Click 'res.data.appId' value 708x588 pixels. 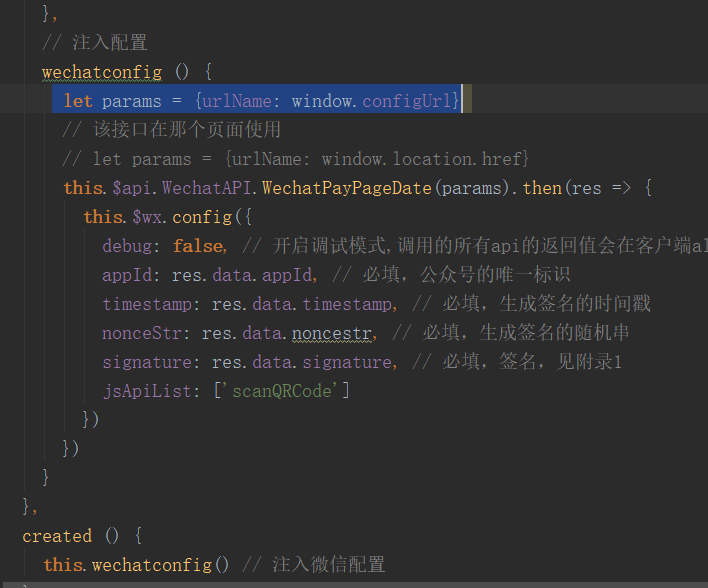[x=242, y=275]
